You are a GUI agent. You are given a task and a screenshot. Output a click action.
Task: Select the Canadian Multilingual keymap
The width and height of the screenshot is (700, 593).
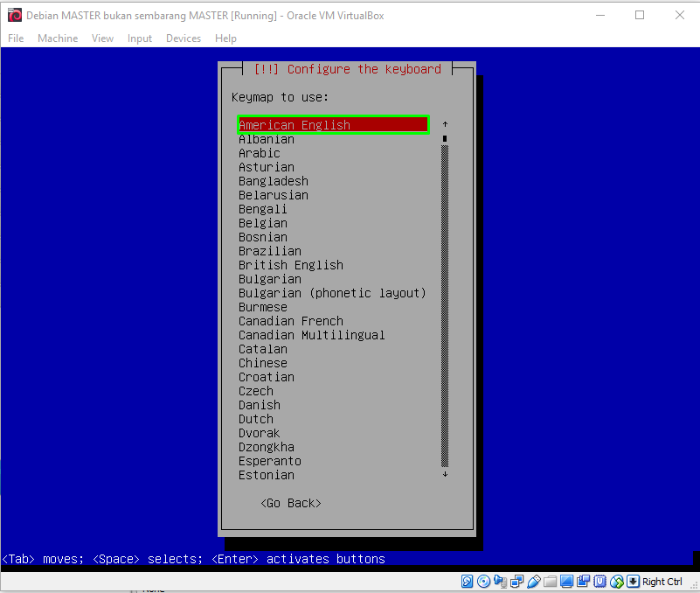click(x=312, y=335)
